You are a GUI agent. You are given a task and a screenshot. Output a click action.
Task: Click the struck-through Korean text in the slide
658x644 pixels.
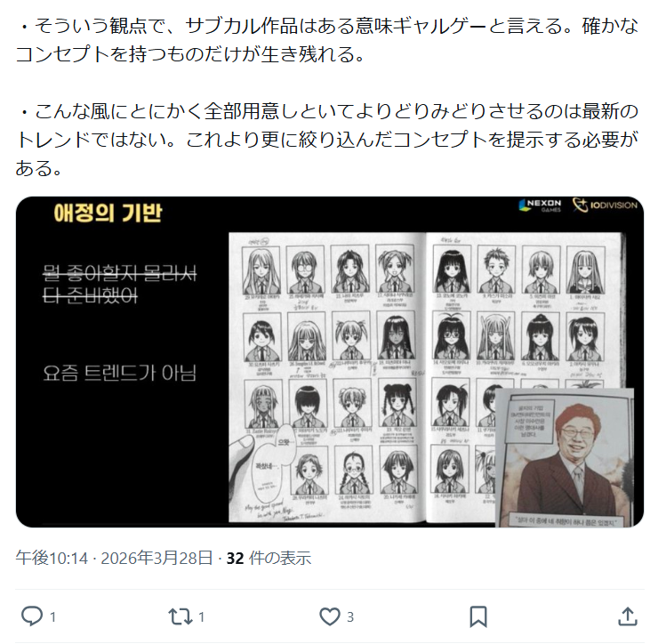(120, 285)
